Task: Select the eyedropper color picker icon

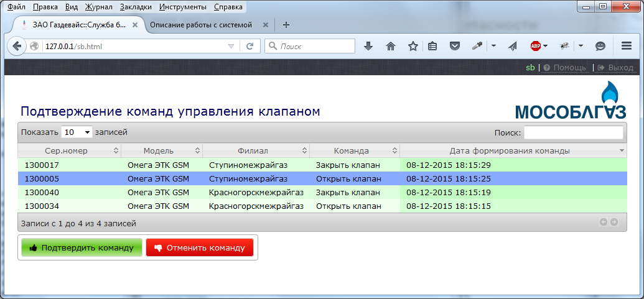Action: tap(477, 47)
